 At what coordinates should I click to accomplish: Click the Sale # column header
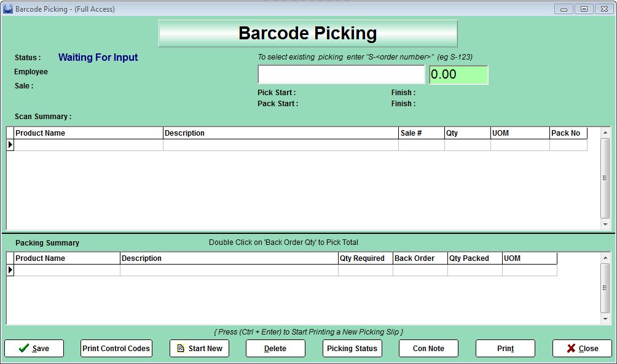point(421,133)
